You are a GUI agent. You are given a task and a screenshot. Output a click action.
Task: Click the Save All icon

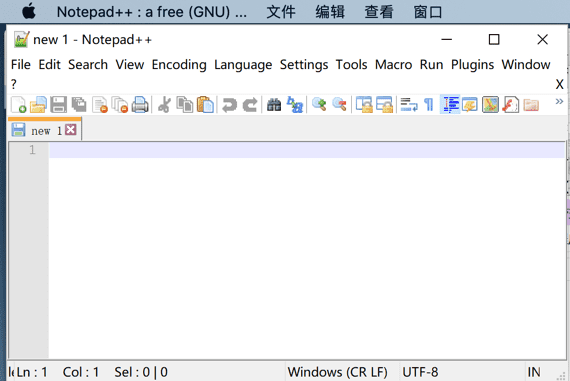(79, 105)
